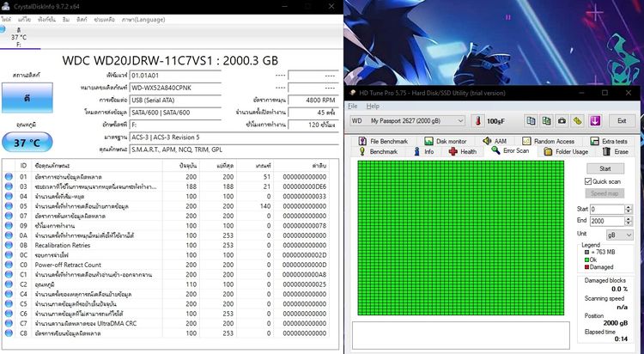Viewport: 644px width, 354px height.
Task: Click the ID column header in SMART table
Action: 23,165
